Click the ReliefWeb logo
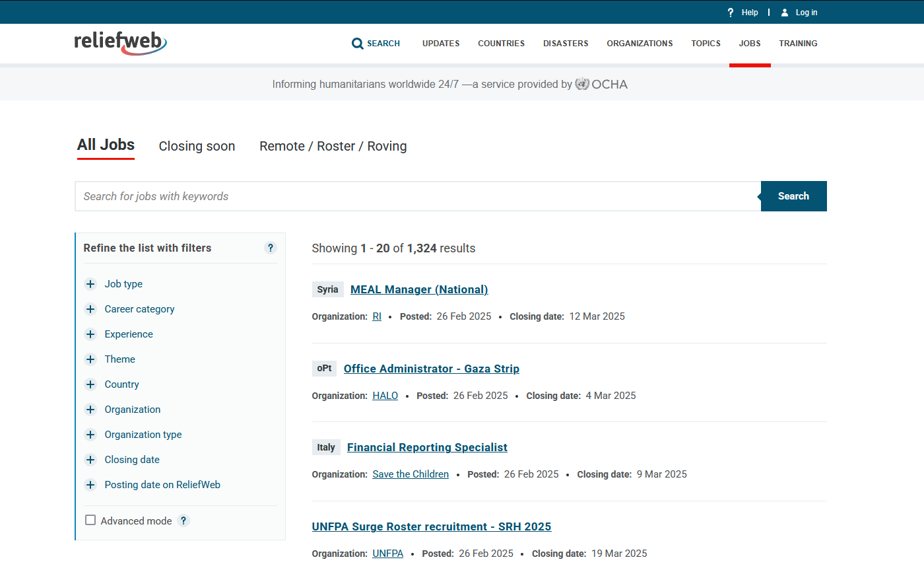The width and height of the screenshot is (924, 578). 120,42
